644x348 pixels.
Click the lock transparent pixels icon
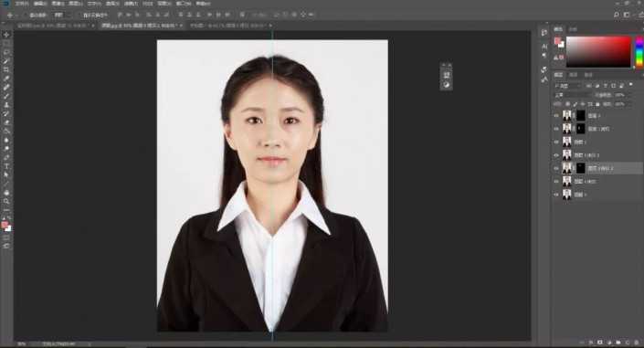click(x=568, y=104)
